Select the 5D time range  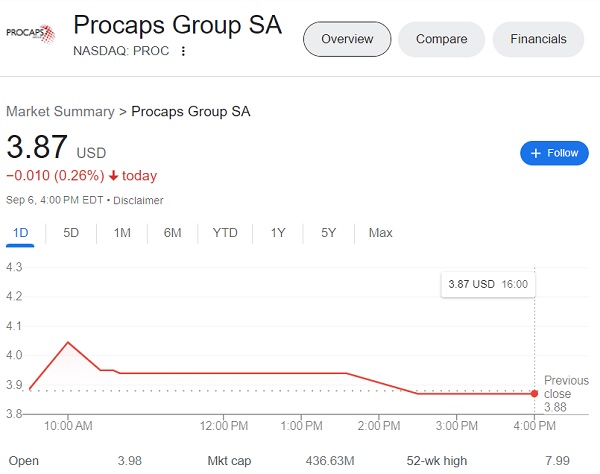tap(71, 233)
